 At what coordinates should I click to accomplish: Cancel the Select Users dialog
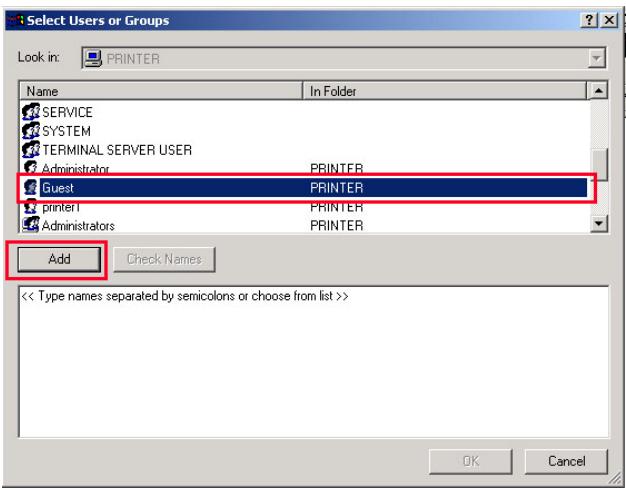(566, 461)
